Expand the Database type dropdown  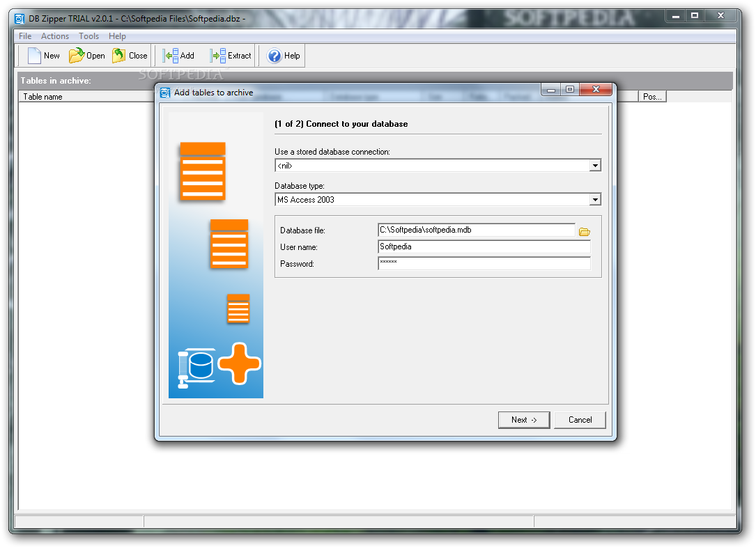pyautogui.click(x=595, y=200)
